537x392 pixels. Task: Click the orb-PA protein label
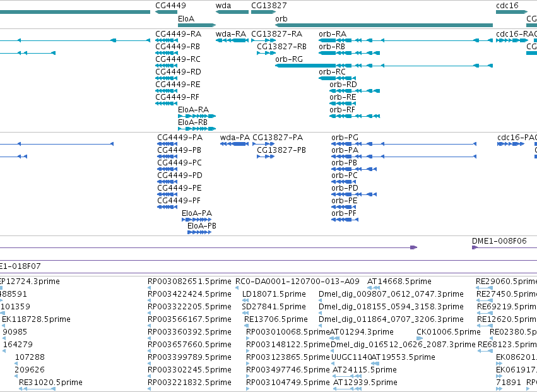(x=345, y=150)
